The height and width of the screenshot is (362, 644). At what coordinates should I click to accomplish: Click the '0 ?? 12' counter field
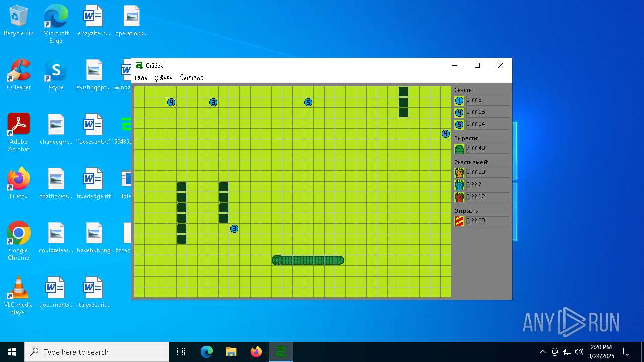[x=487, y=197]
